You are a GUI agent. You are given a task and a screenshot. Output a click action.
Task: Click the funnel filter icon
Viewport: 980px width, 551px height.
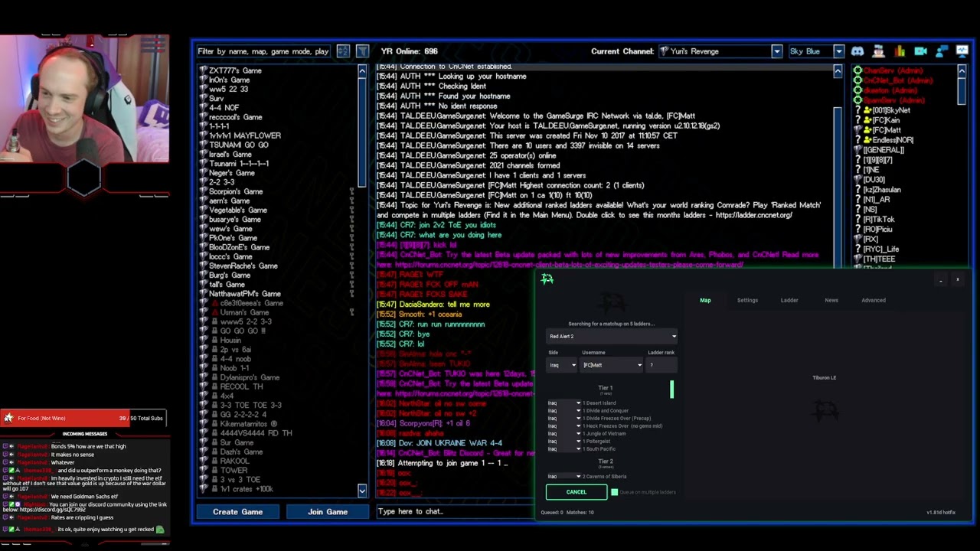point(362,51)
